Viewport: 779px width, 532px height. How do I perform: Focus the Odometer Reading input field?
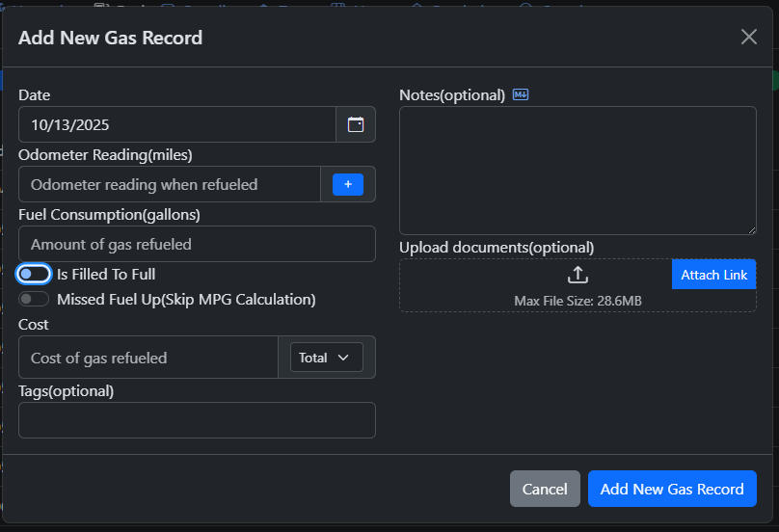pyautogui.click(x=170, y=184)
